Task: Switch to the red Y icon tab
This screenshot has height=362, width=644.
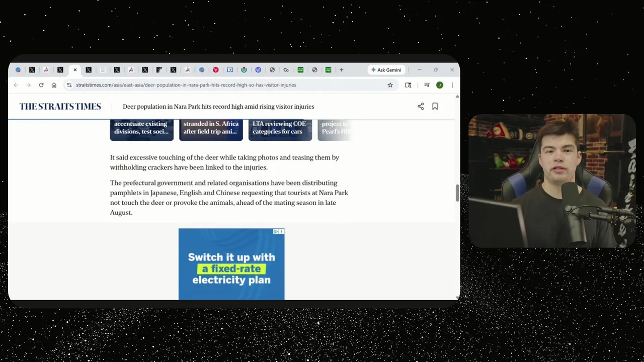Action: (216, 70)
